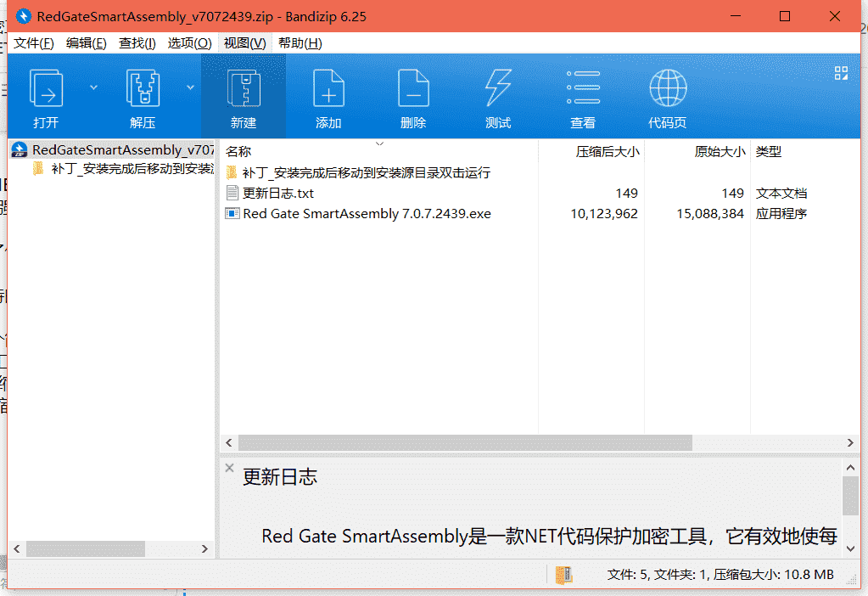Click the New archive (新建) icon
Screen dimensions: 868x596
pyautogui.click(x=244, y=88)
